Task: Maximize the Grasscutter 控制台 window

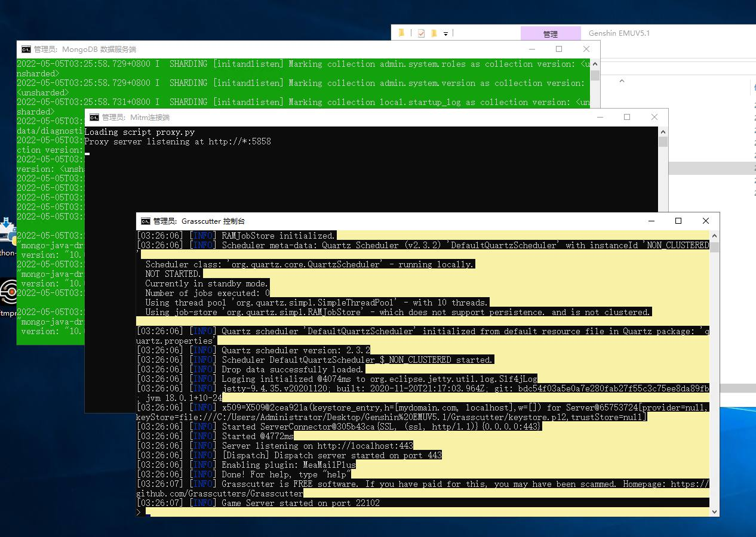Action: (678, 221)
